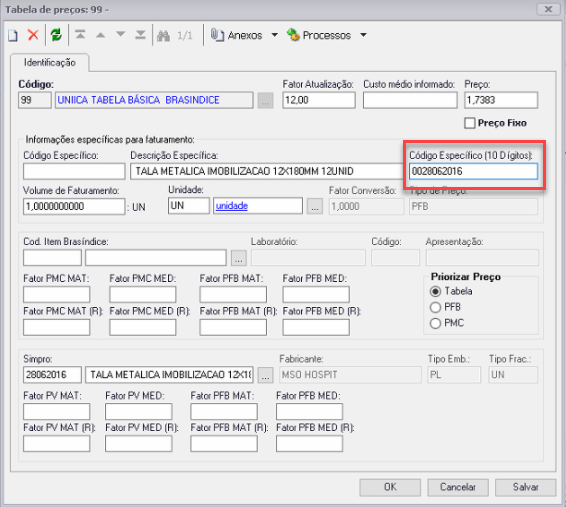Click the new record page icon

tap(13, 35)
